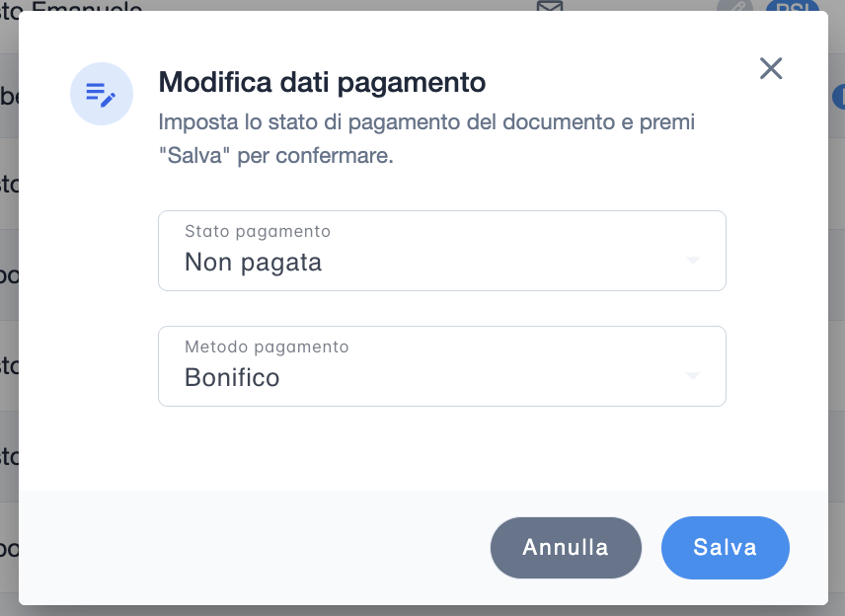Click the dimmed pencil edit icon at top
845x616 pixels.
(x=733, y=6)
